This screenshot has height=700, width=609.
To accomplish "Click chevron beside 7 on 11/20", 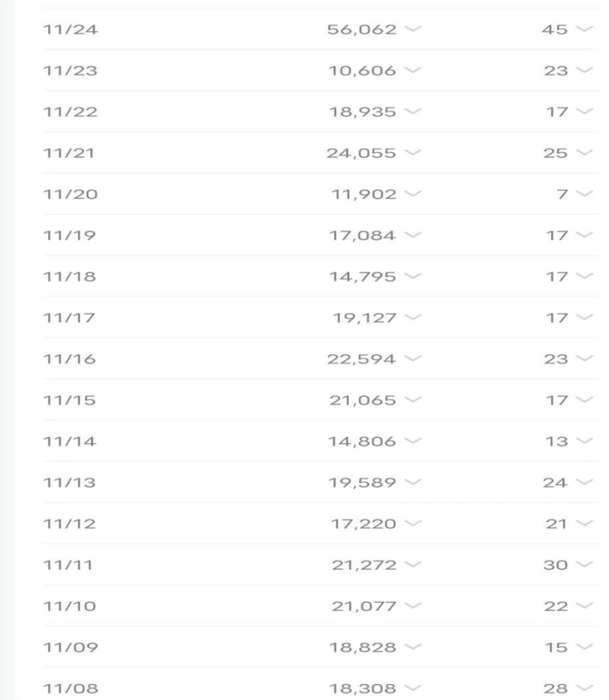I will click(x=584, y=195).
